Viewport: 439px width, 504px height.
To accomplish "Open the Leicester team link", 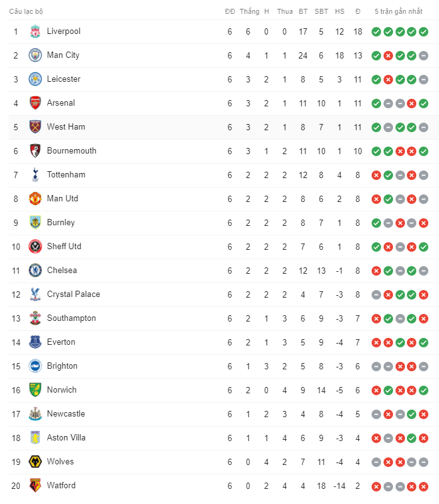I will pyautogui.click(x=64, y=79).
